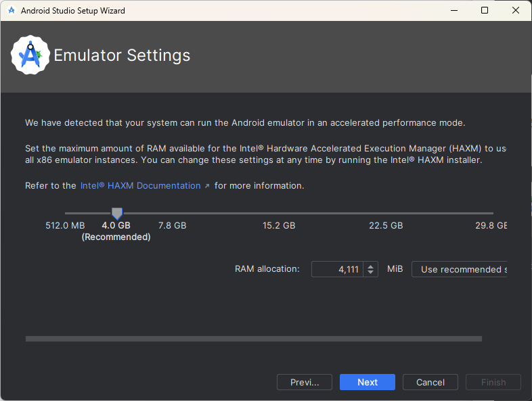Click the 4.0 GB (Recommended) label
Viewport: 532px width, 401px height.
116,231
